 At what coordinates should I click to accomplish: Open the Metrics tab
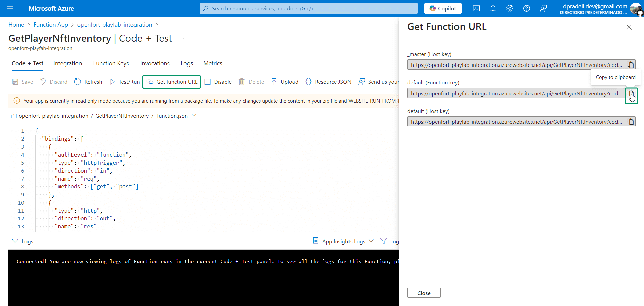(213, 63)
